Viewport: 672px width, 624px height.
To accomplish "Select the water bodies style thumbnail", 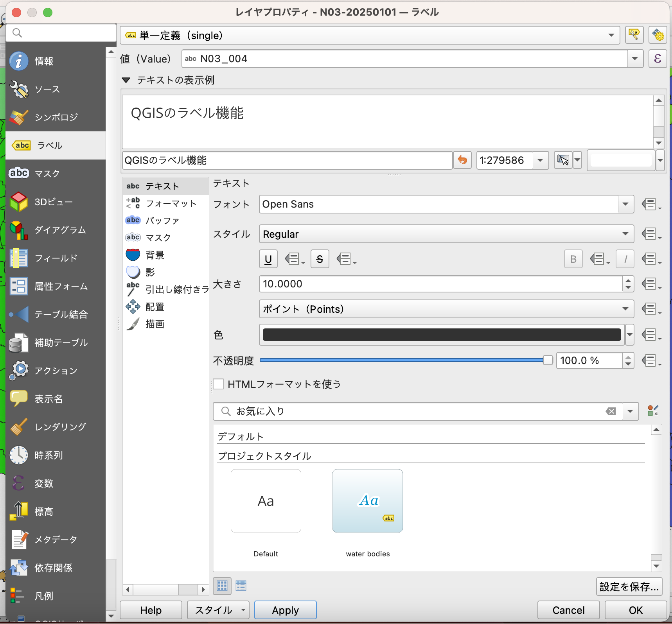I will [367, 501].
